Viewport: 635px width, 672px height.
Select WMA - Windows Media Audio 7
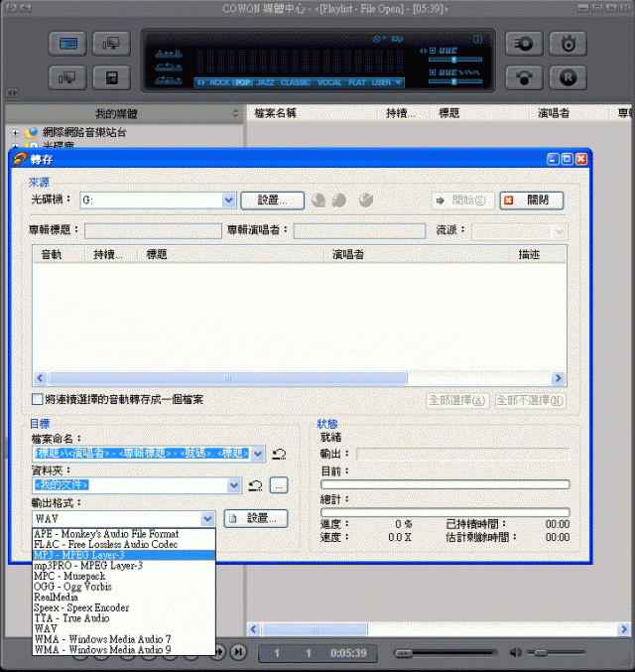coord(124,639)
